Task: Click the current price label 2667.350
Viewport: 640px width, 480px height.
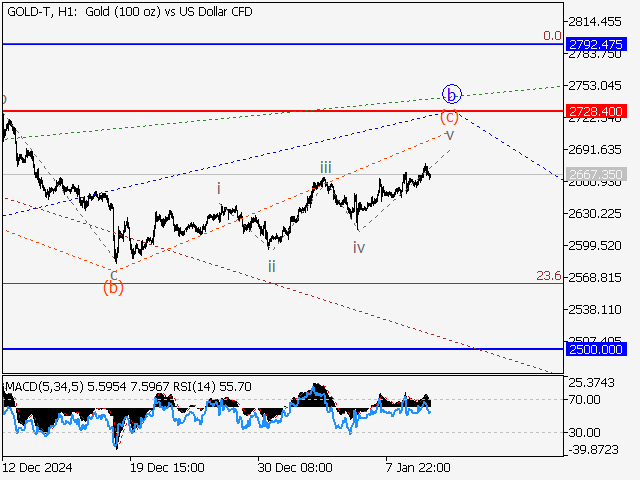Action: tap(596, 174)
